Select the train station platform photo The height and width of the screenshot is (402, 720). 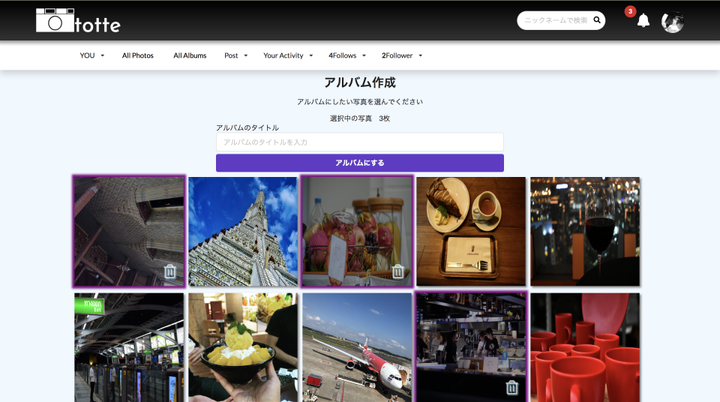(129, 348)
